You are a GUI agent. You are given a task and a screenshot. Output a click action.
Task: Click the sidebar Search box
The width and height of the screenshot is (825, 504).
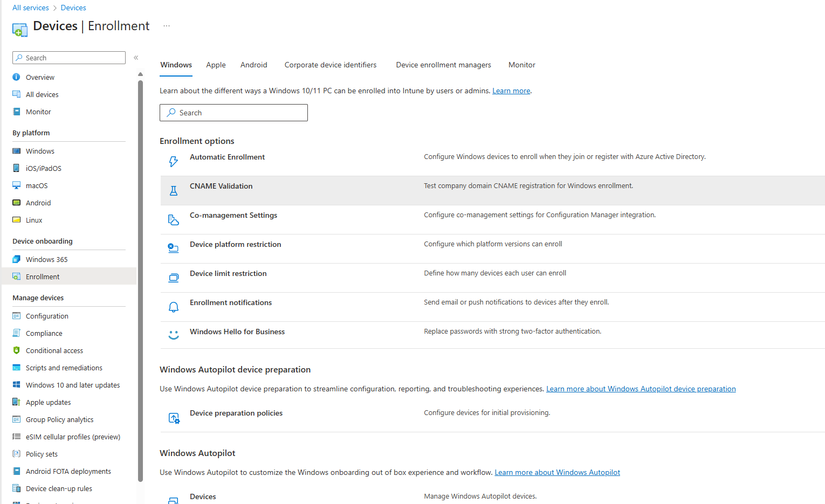click(69, 58)
